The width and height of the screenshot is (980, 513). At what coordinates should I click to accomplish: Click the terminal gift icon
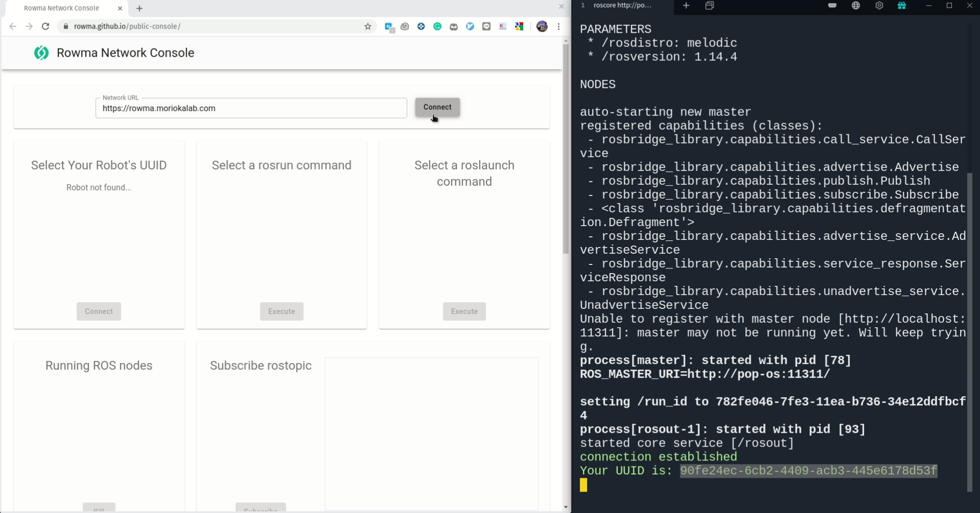click(902, 6)
